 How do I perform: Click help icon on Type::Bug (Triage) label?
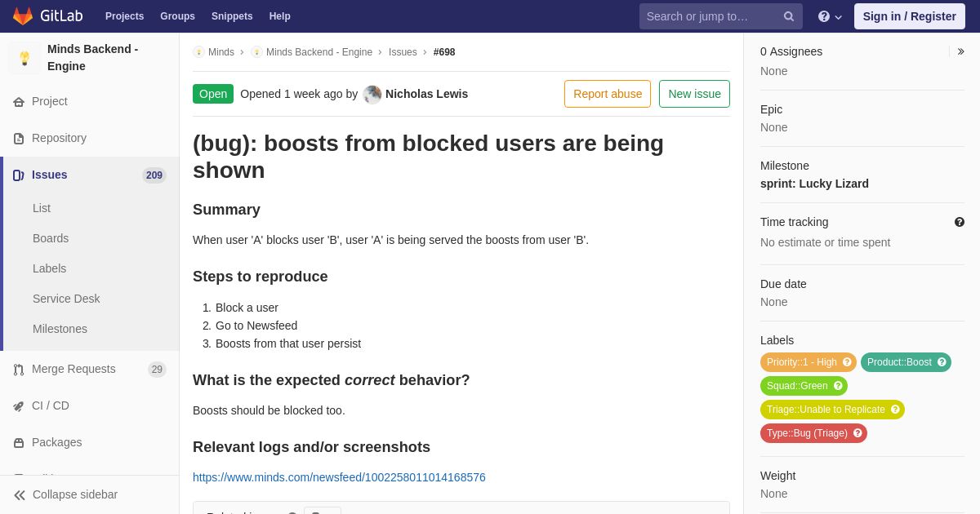point(857,433)
